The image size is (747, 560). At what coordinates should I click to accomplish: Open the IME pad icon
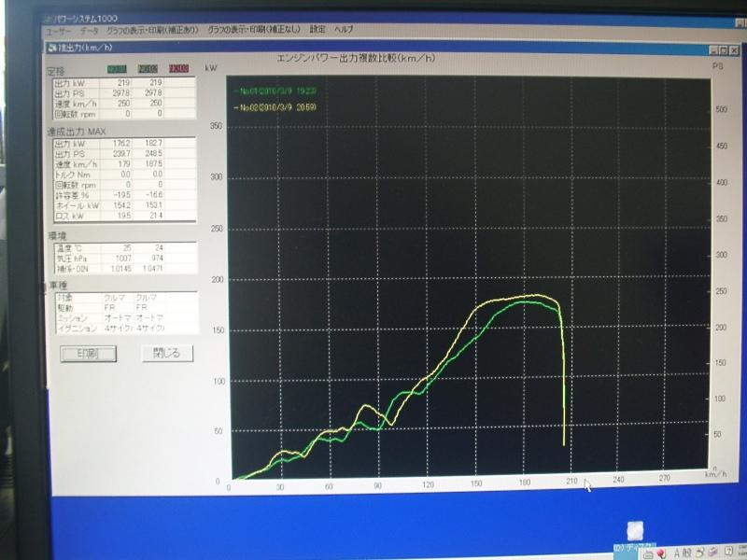click(x=699, y=553)
